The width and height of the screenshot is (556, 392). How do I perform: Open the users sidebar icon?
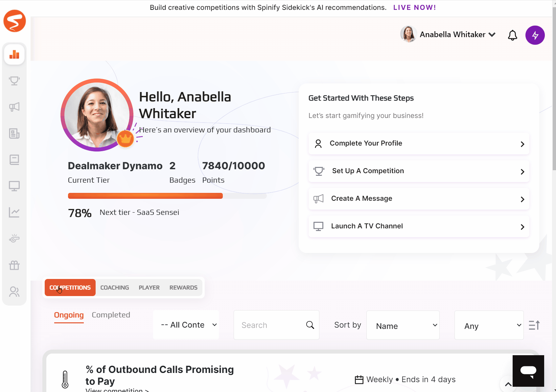click(x=14, y=291)
